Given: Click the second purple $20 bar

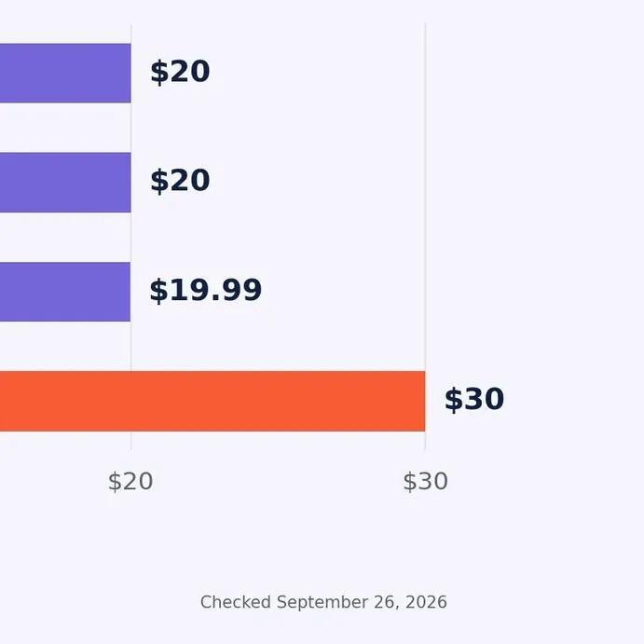Looking at the screenshot, I should point(65,183).
